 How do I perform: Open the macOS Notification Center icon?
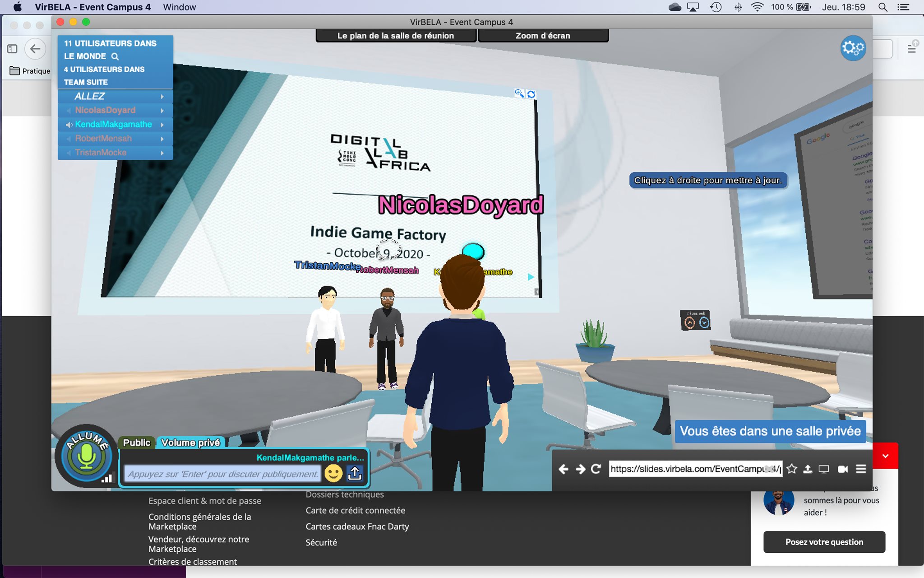tap(903, 7)
